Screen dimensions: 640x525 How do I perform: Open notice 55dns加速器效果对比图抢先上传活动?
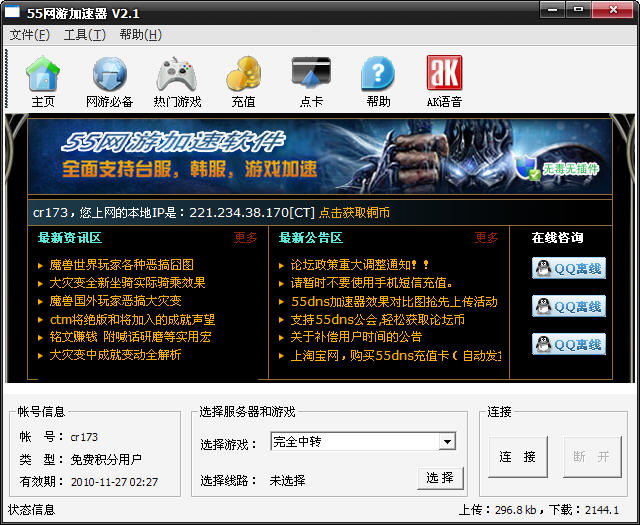pyautogui.click(x=394, y=302)
